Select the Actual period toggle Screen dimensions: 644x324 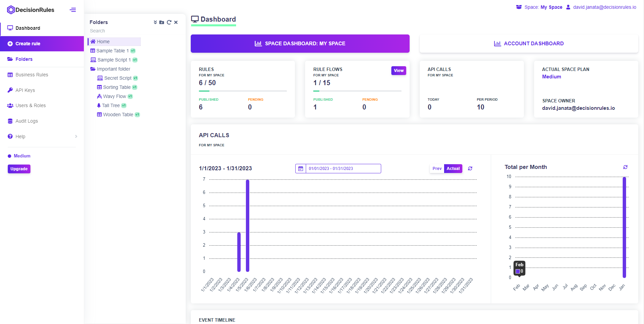click(453, 169)
